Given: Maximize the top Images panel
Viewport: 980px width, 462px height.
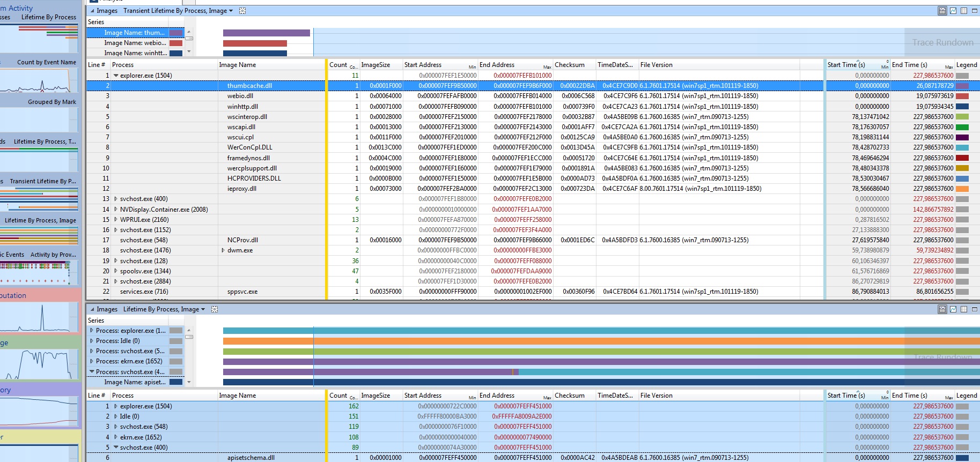Looking at the screenshot, I should tap(975, 11).
